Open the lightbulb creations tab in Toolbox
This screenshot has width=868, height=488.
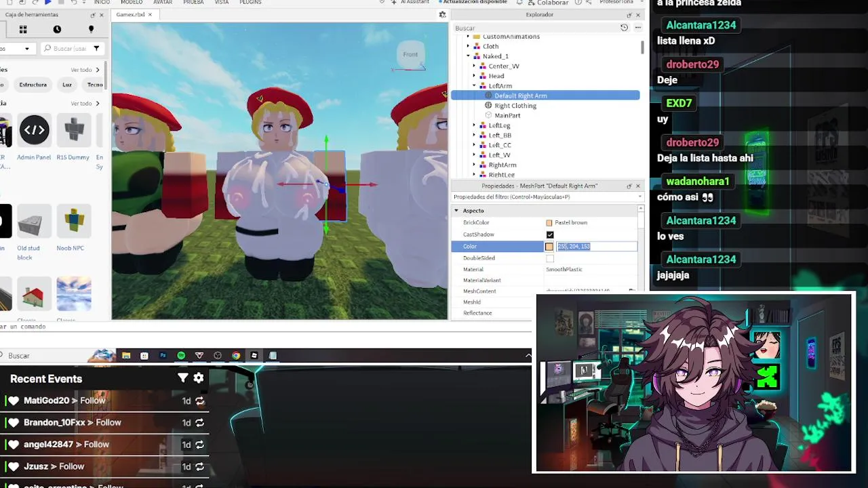pyautogui.click(x=91, y=29)
